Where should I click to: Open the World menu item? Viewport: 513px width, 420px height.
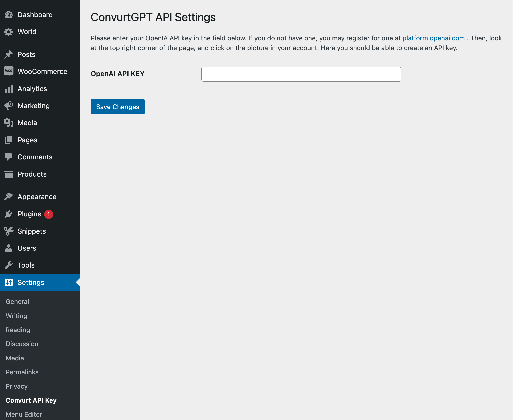click(40, 32)
